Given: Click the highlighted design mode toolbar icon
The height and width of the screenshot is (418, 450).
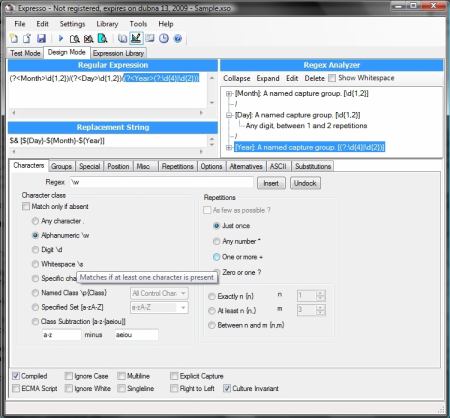Looking at the screenshot, I should coord(136,38).
